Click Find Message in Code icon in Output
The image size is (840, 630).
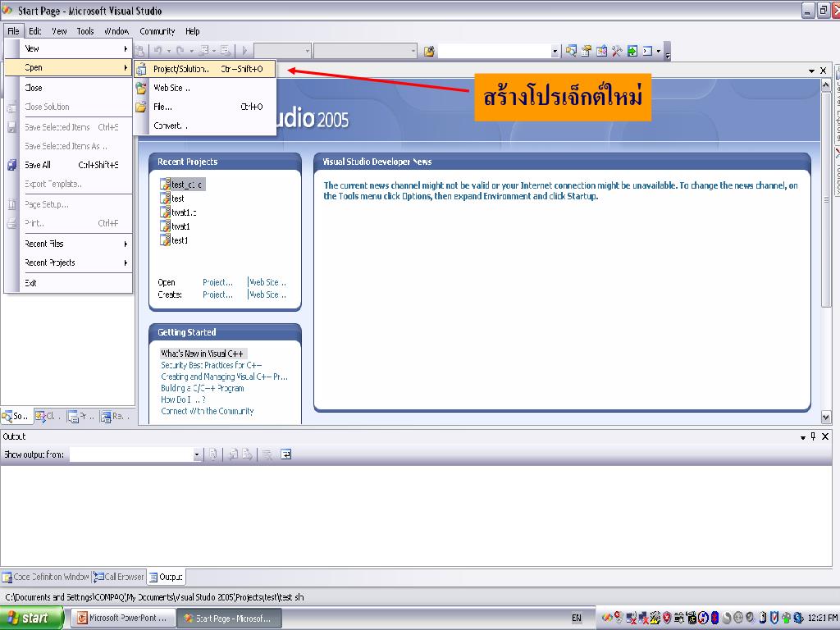pos(212,454)
